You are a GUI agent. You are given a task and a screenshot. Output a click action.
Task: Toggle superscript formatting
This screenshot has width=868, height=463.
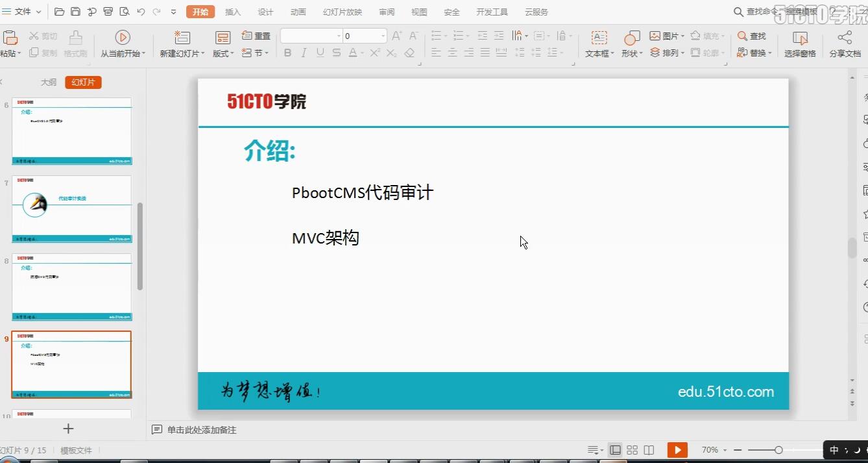tap(375, 53)
